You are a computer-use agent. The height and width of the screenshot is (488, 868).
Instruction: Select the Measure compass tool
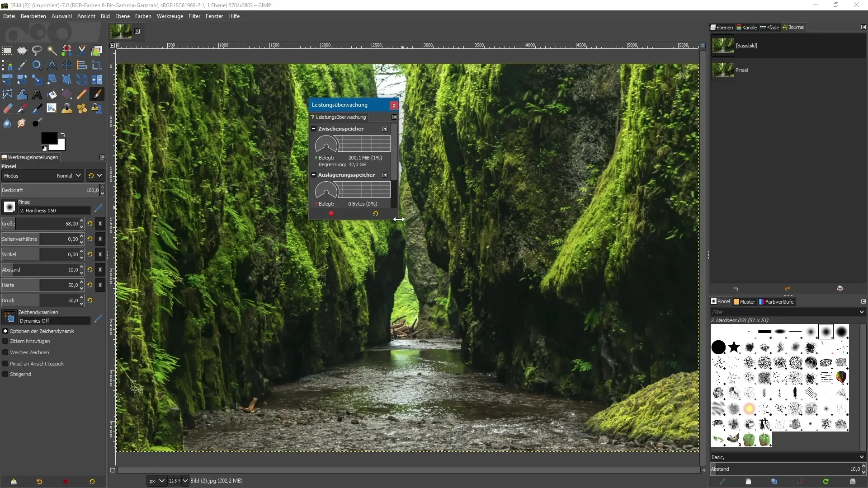tap(52, 66)
